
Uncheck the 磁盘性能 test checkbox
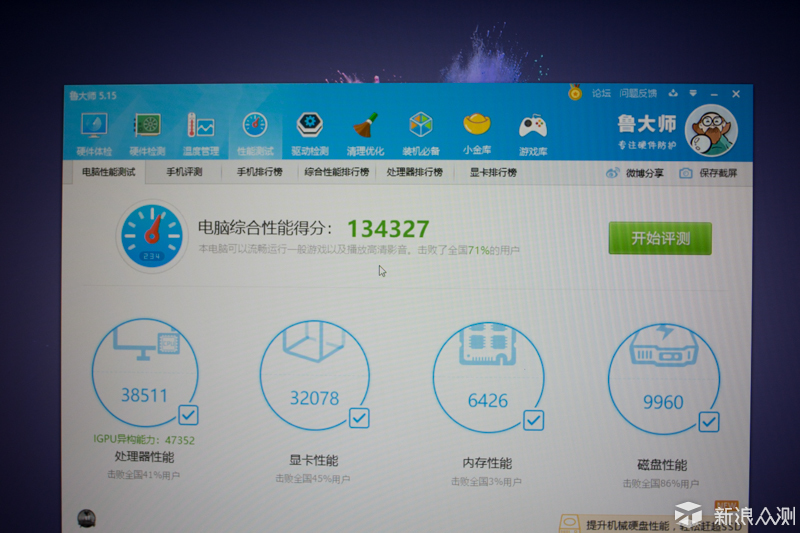709,422
